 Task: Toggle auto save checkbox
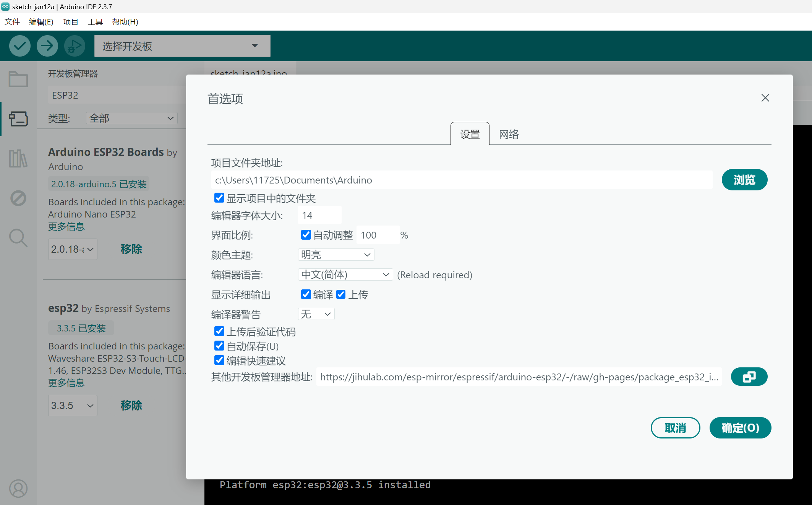(x=219, y=346)
